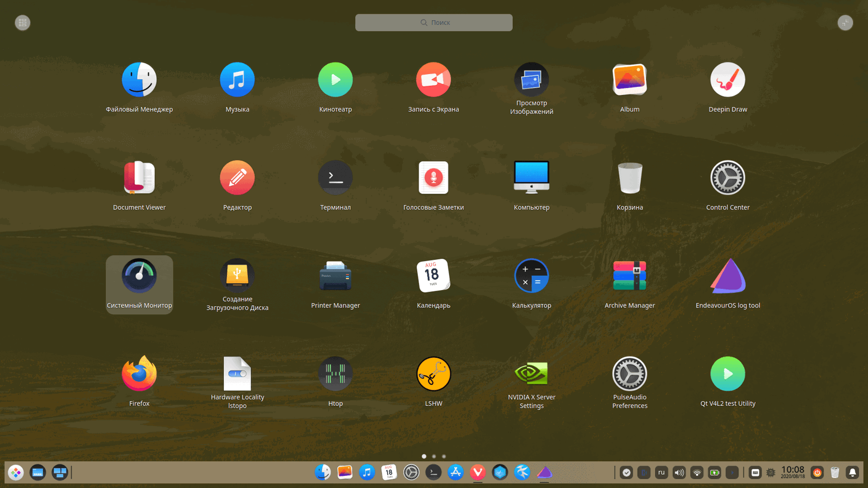Launch NVIDIA X Server Settings

(x=532, y=374)
